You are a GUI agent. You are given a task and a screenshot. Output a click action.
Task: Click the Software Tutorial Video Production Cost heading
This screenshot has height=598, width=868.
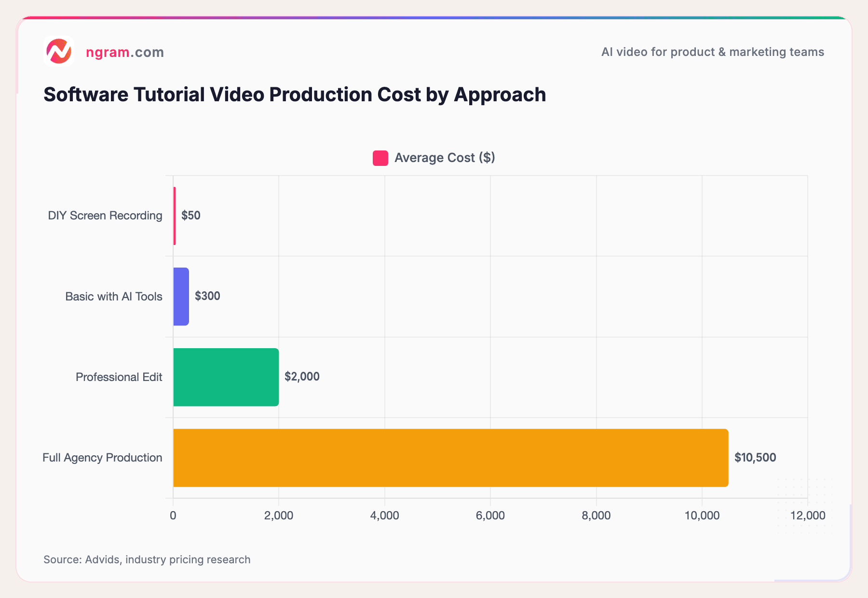295,95
